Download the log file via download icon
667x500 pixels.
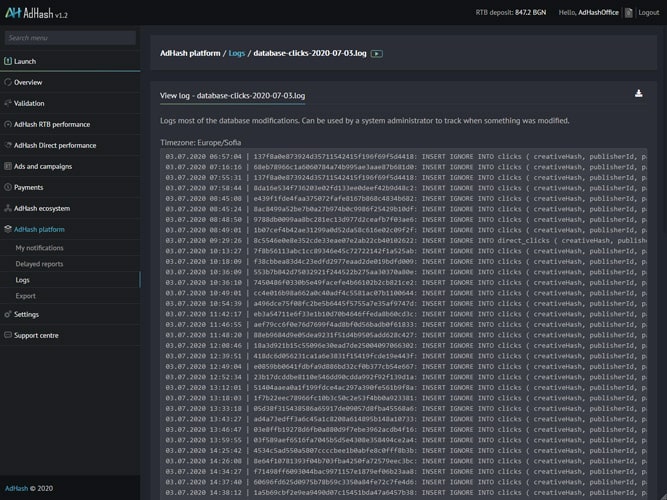point(638,94)
